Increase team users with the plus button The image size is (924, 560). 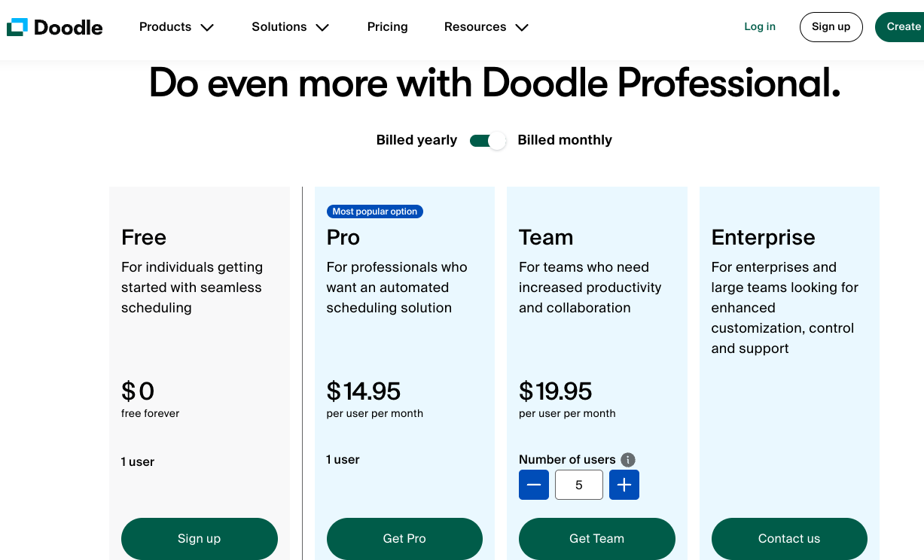624,485
